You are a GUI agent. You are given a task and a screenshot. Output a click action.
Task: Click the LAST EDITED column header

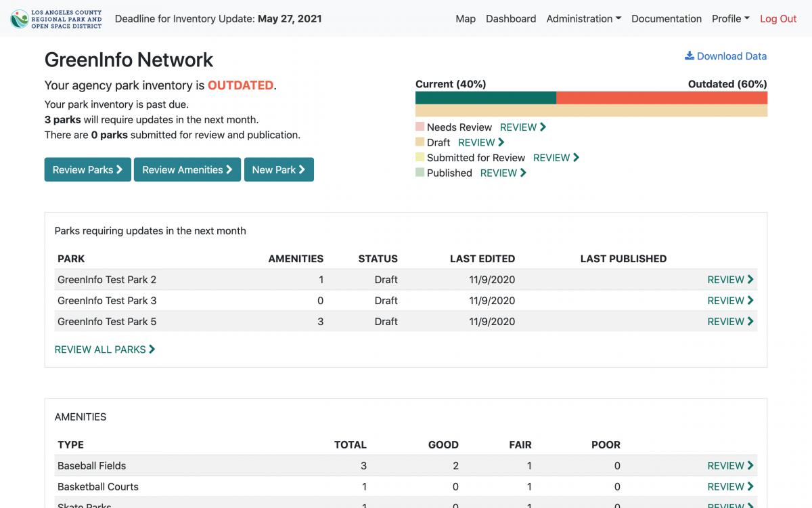(x=482, y=259)
